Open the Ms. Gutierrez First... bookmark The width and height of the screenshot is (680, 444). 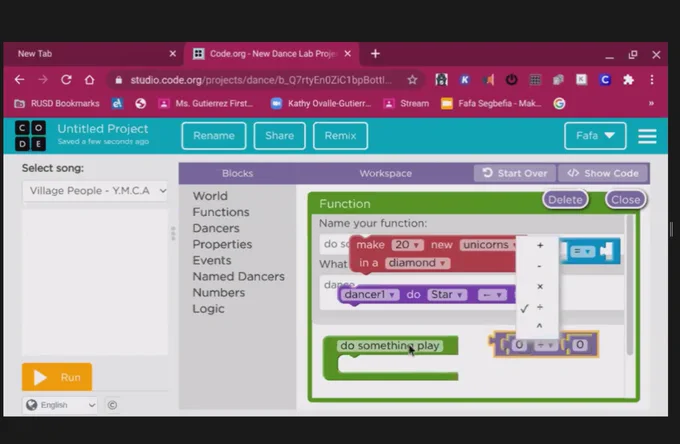click(206, 104)
